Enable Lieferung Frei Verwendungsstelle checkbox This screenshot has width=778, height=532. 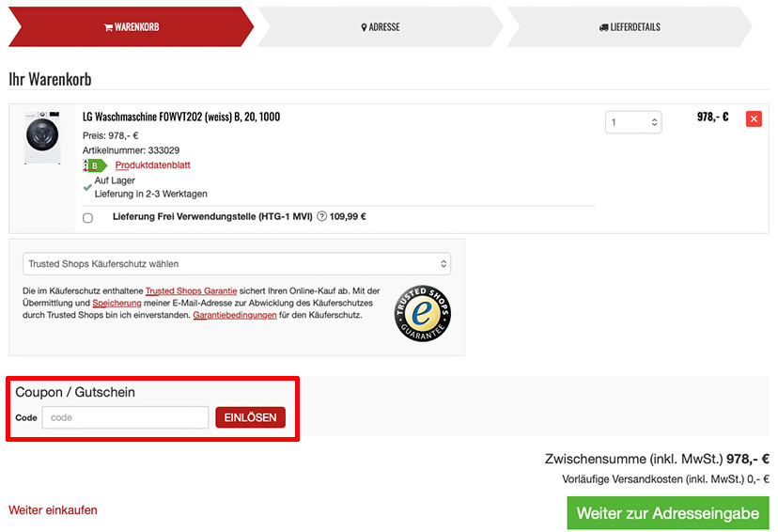tap(87, 218)
